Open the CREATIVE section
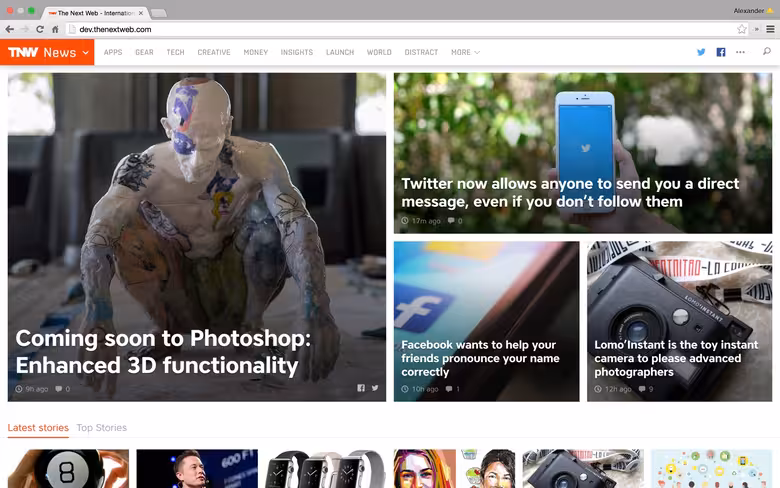Viewport: 780px width, 488px height. (214, 52)
